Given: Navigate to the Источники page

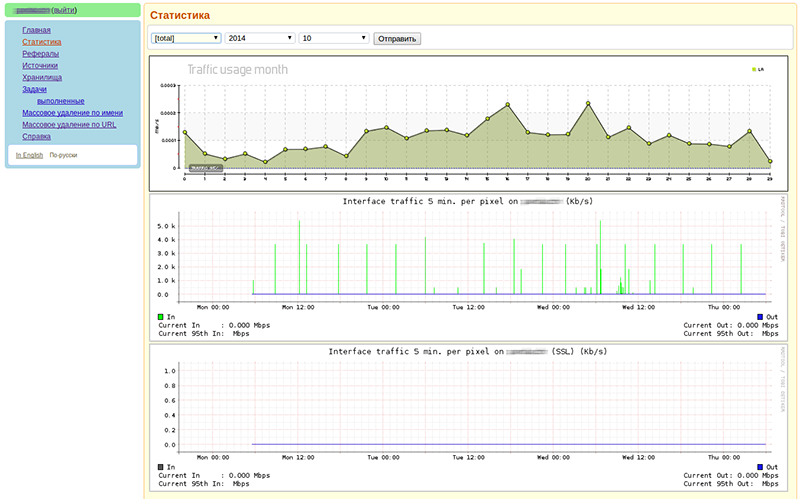Looking at the screenshot, I should (x=40, y=66).
